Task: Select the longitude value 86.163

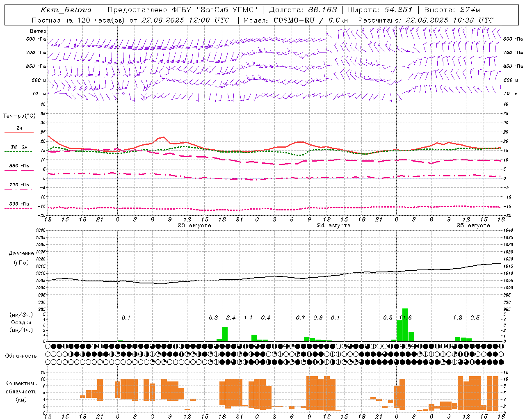Action: (323, 10)
